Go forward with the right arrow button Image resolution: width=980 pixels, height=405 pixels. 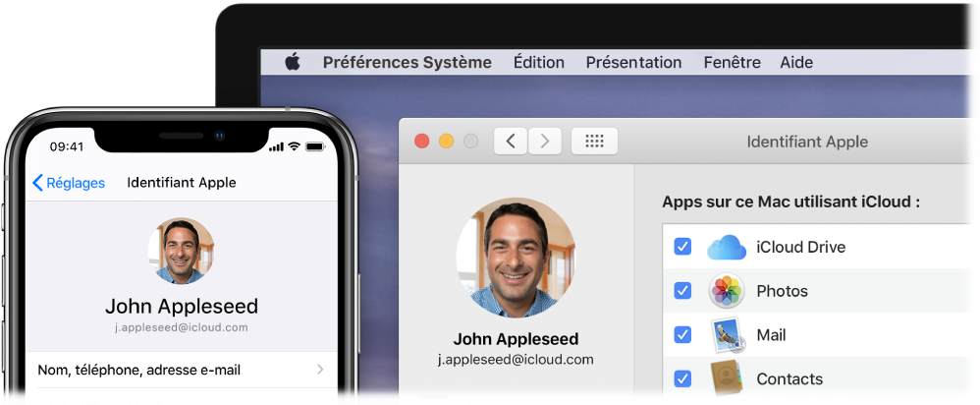pyautogui.click(x=544, y=142)
